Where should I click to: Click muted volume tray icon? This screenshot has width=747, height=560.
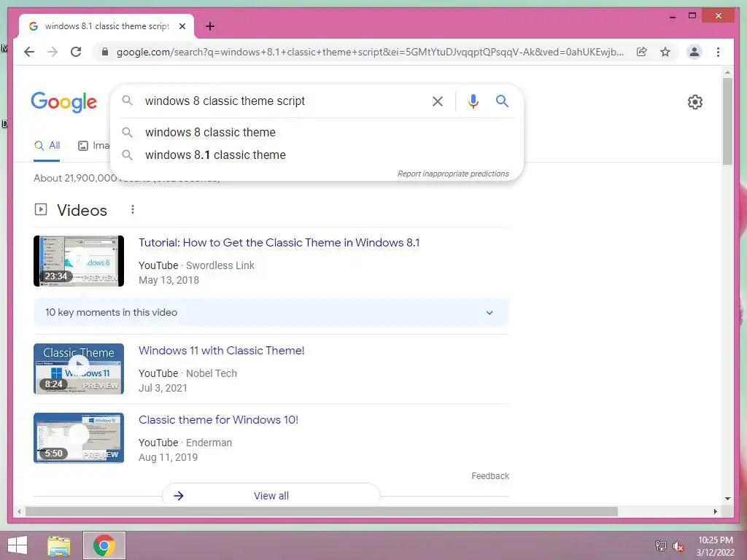[x=678, y=545]
